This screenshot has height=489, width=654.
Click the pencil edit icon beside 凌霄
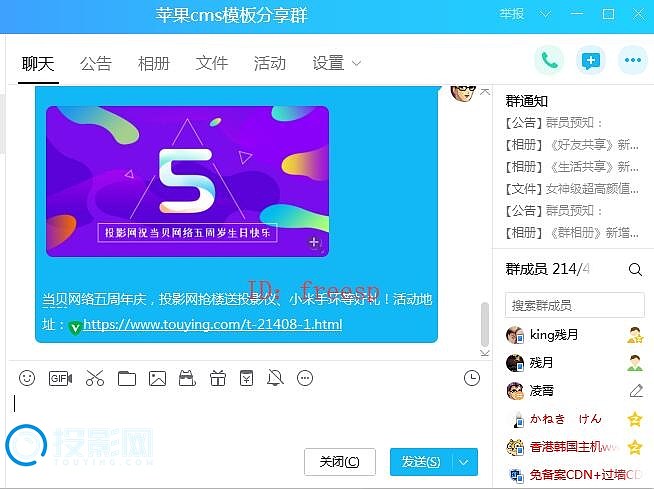(636, 391)
